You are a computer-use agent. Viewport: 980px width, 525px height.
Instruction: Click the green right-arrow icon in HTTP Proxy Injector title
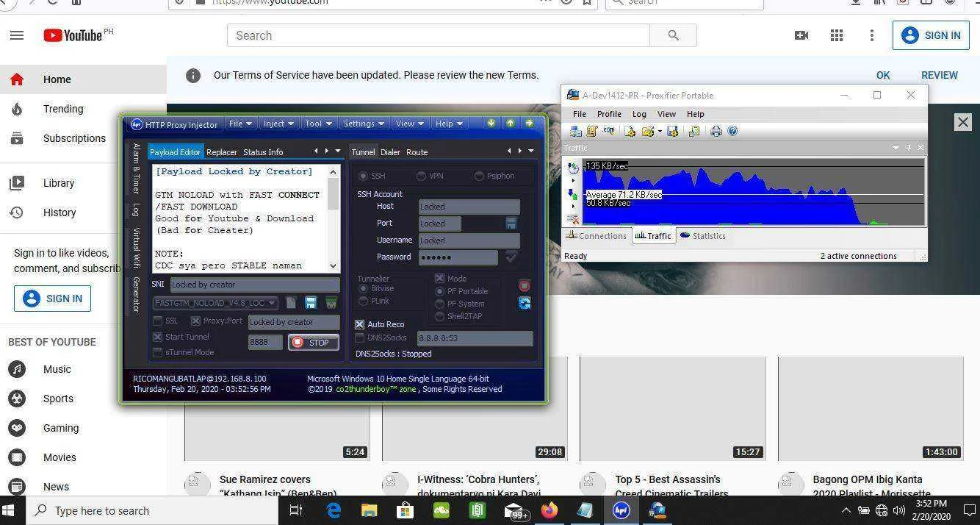click(x=529, y=123)
